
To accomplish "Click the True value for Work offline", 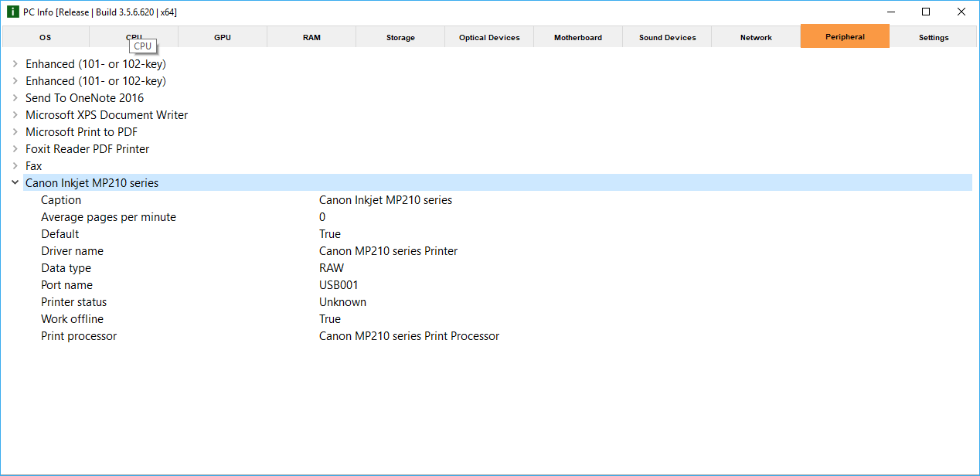I will (x=330, y=319).
